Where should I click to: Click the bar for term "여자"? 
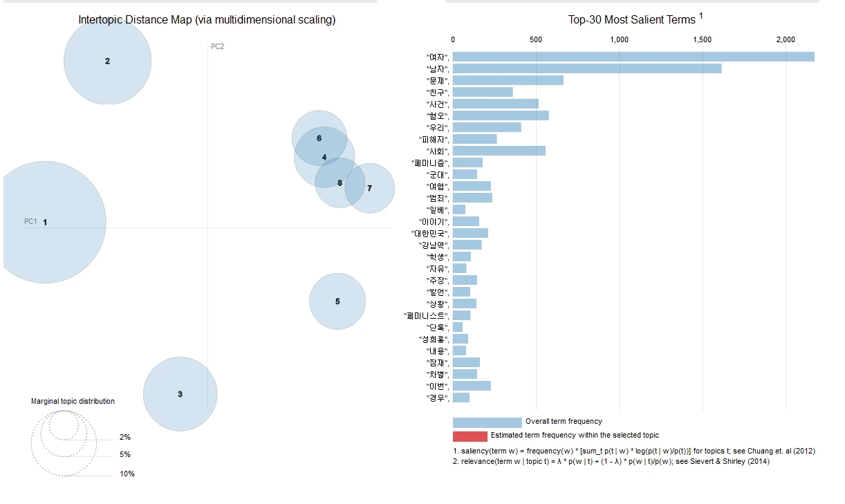(633, 57)
